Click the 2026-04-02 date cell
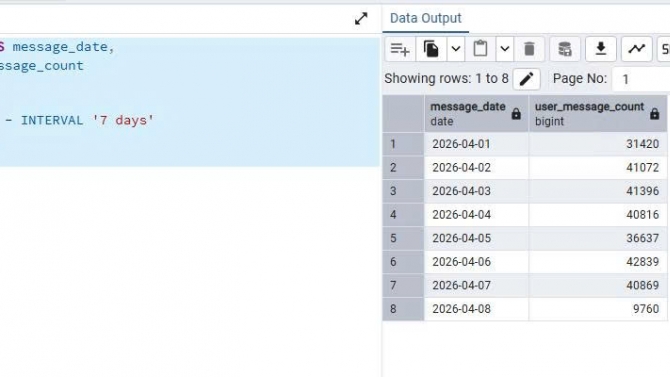 pyautogui.click(x=476, y=168)
